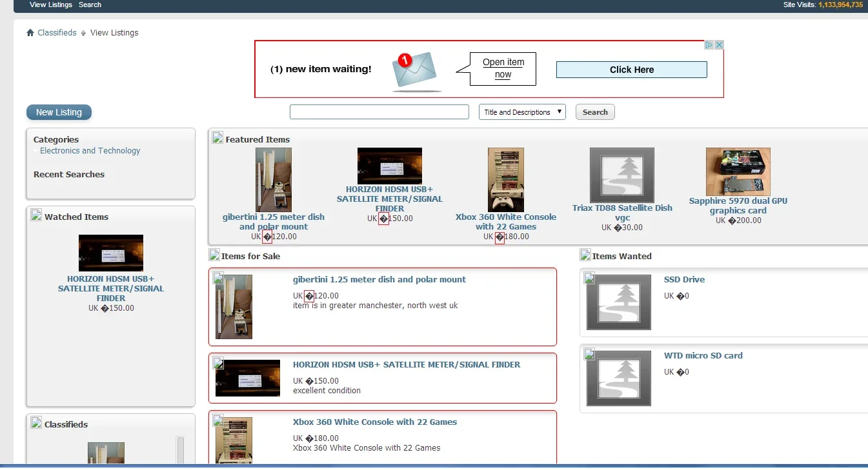Open HORIZON HDSM listing title in Items for Sale

(407, 365)
